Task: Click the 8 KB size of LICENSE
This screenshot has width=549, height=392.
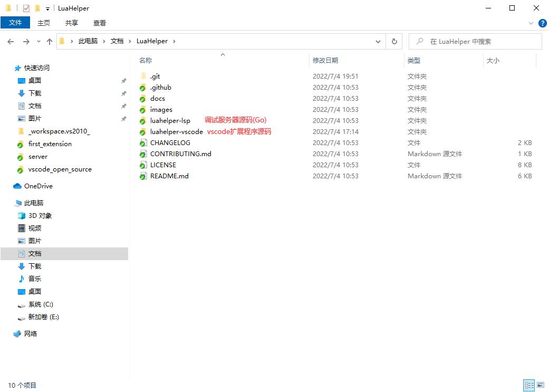Action: [525, 165]
